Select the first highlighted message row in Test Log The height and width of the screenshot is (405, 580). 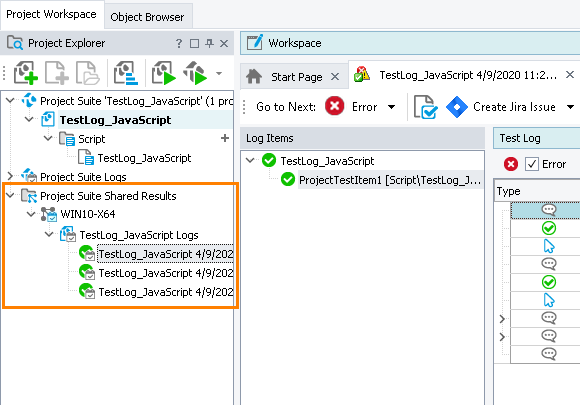(545, 210)
